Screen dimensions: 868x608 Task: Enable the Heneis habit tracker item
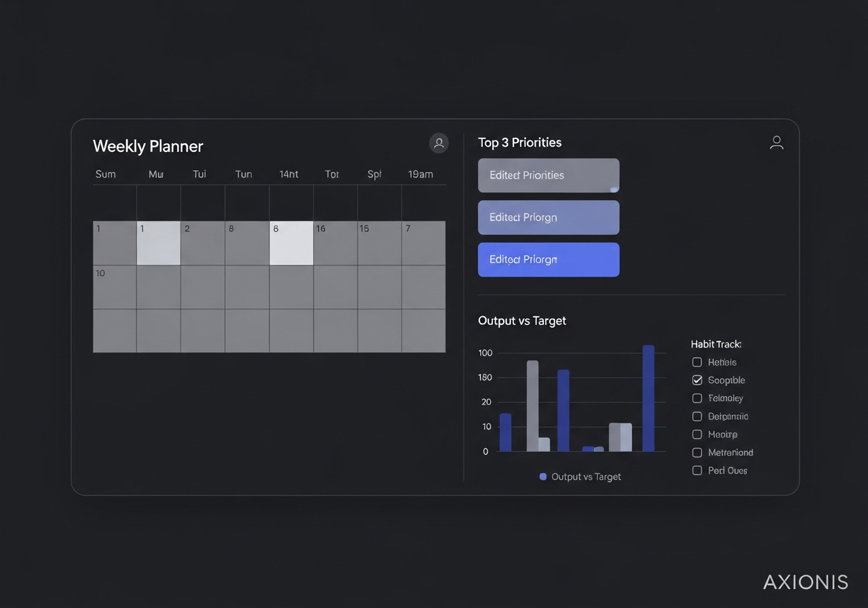pyautogui.click(x=696, y=362)
